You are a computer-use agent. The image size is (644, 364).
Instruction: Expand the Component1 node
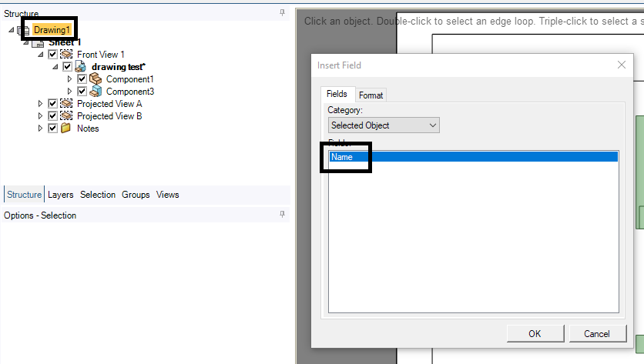[x=70, y=79]
